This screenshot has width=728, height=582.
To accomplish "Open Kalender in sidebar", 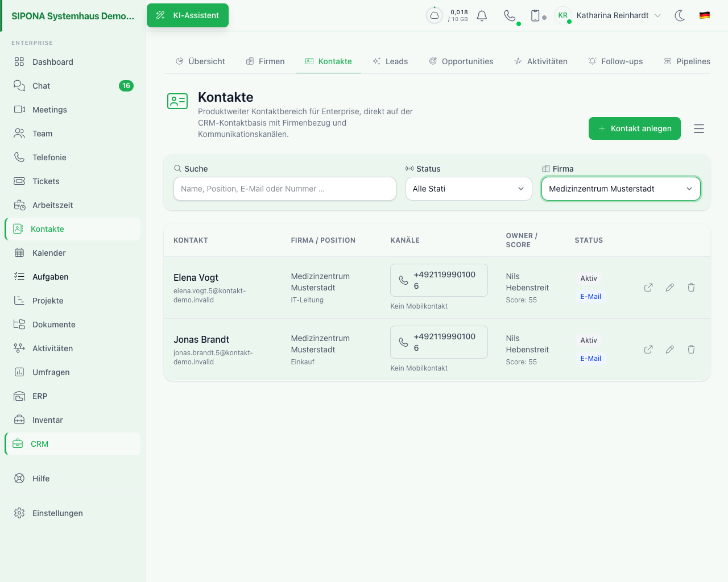I will pos(73,253).
